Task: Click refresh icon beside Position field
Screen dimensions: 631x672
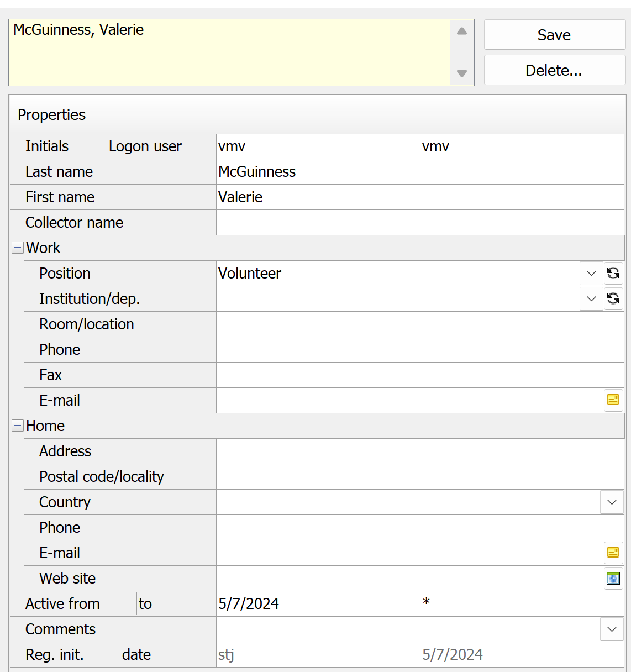Action: (x=613, y=273)
